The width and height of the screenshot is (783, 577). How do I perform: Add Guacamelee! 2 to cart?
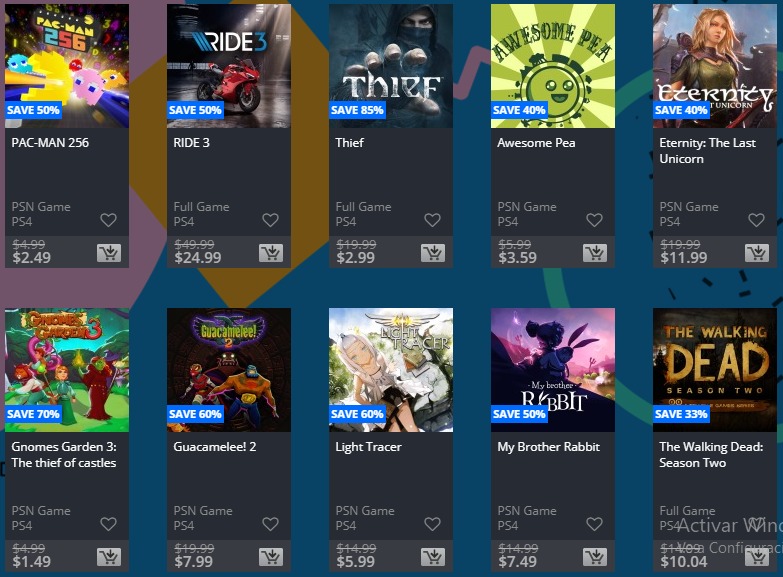point(271,557)
